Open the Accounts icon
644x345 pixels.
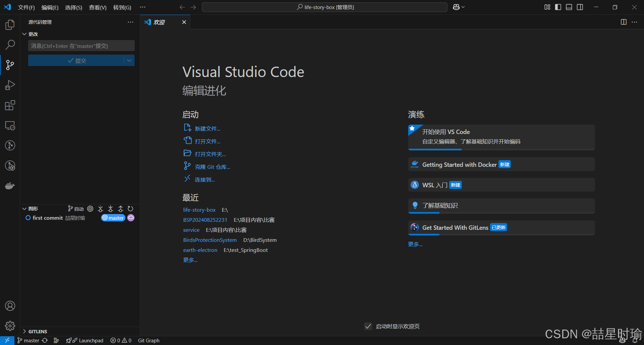click(x=10, y=306)
